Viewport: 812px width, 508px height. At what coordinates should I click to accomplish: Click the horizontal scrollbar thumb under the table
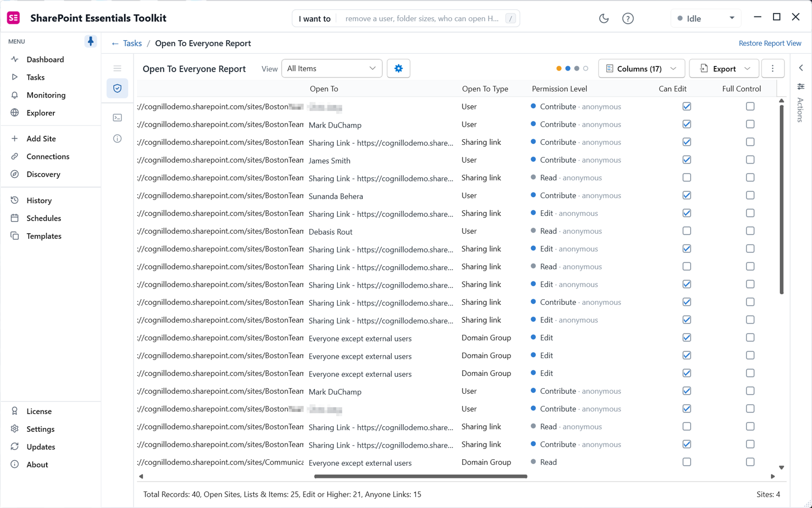pyautogui.click(x=421, y=477)
